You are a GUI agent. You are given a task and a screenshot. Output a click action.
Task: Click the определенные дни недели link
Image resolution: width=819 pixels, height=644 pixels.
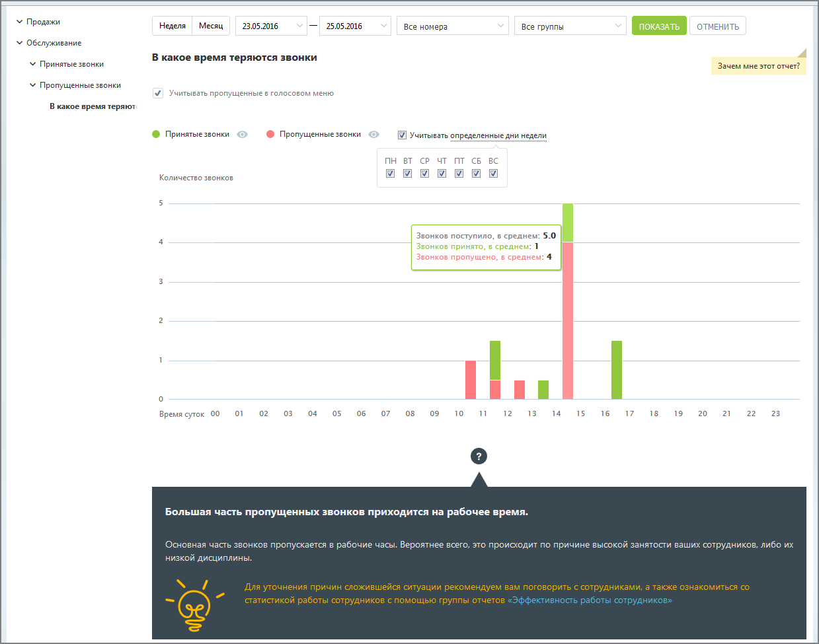coord(498,135)
